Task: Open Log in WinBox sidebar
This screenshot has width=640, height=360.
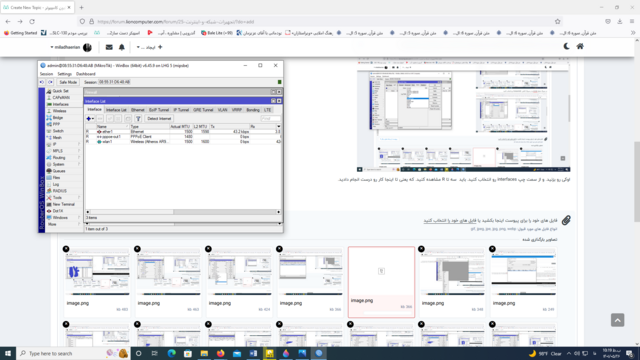Action: (56, 184)
